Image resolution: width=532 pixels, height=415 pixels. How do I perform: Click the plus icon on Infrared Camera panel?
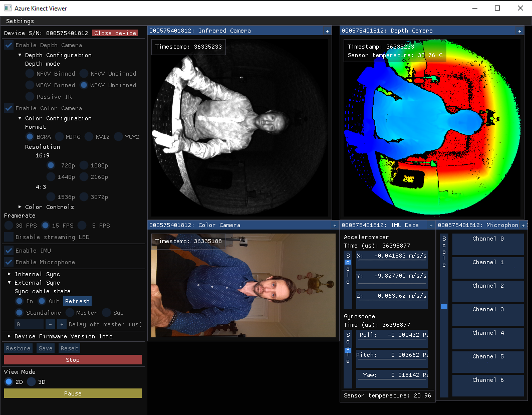coord(327,31)
